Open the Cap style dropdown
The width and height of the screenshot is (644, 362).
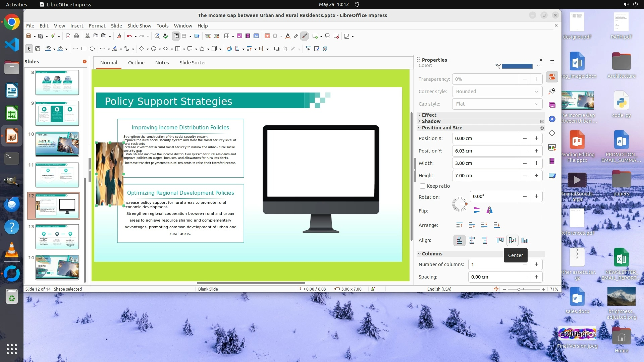497,104
